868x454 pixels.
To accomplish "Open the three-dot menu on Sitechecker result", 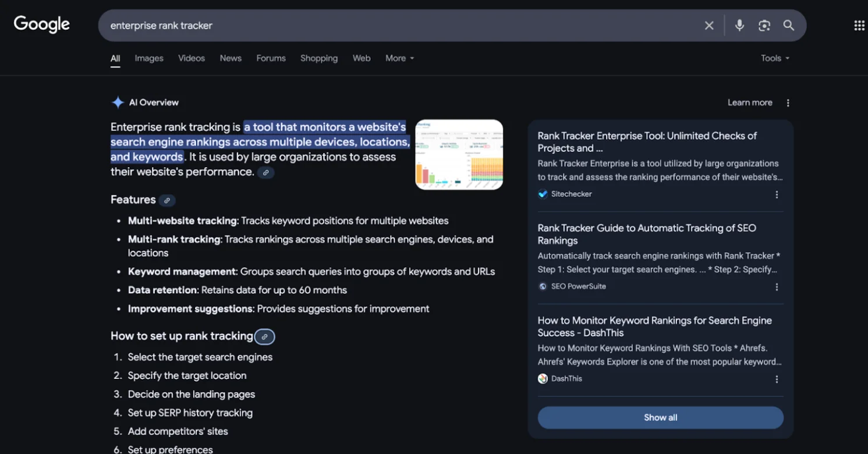I will (x=777, y=194).
